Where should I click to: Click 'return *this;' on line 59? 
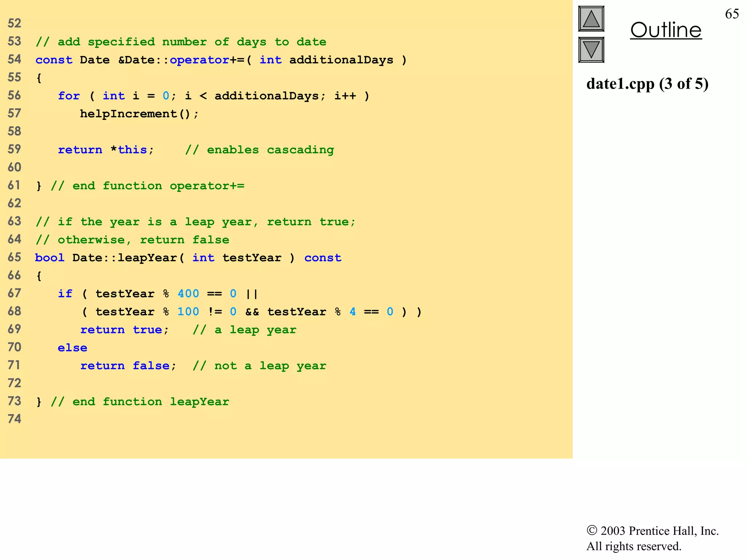[106, 150]
